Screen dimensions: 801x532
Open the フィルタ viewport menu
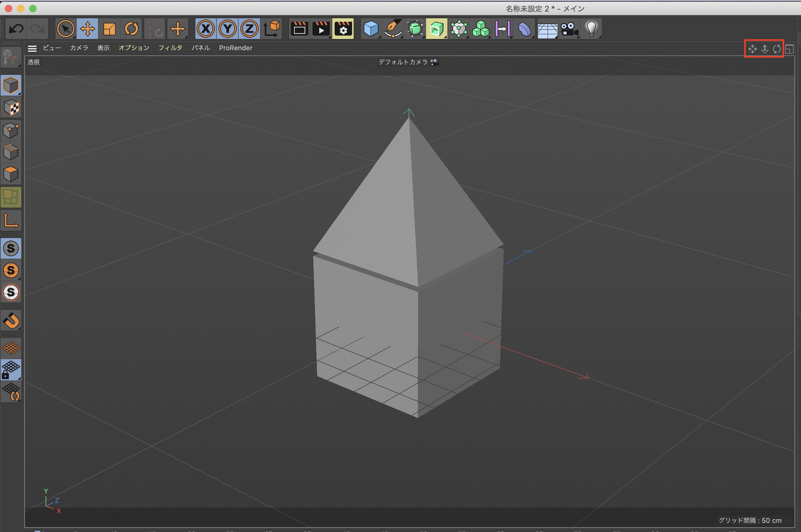170,48
